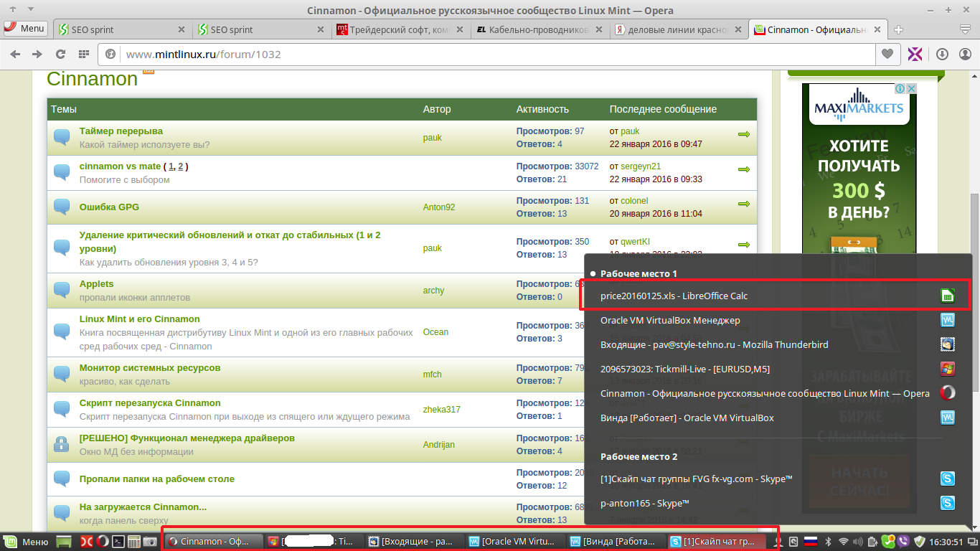Click the reload page icon

[61, 55]
